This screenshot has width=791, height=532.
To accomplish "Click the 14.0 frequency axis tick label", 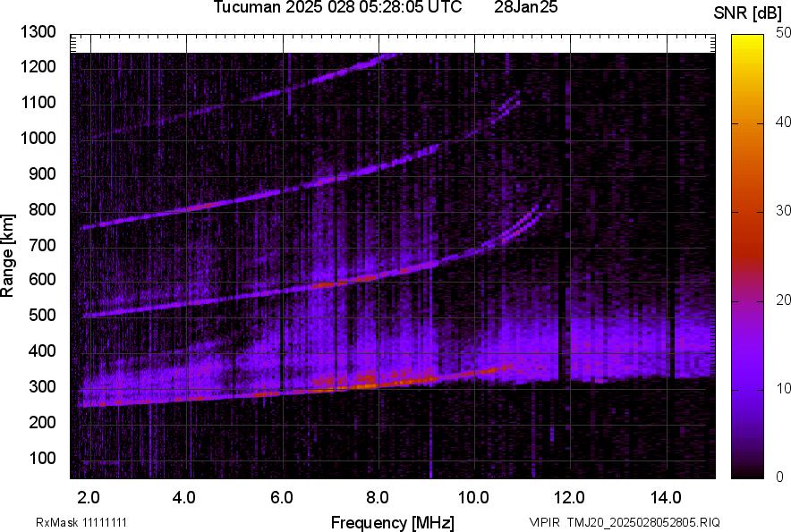I will [x=667, y=497].
